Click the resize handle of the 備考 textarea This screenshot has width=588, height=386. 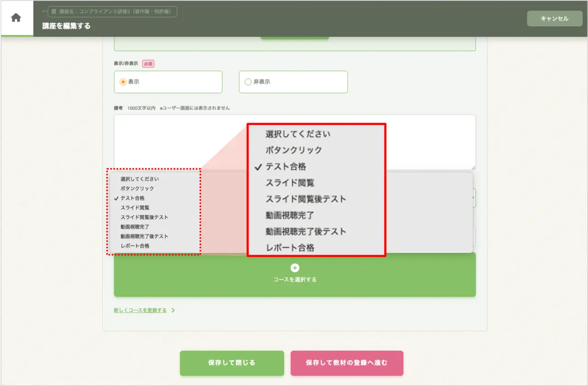click(x=473, y=167)
